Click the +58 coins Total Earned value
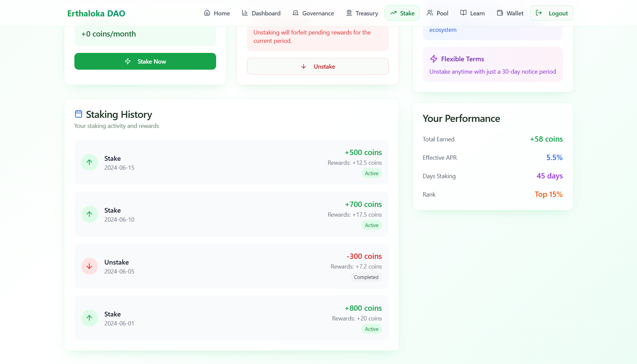 click(546, 139)
